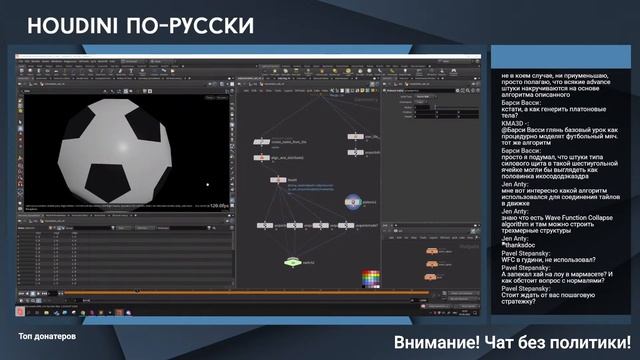Toggle display flag on align_and_distribute node

coord(268,158)
